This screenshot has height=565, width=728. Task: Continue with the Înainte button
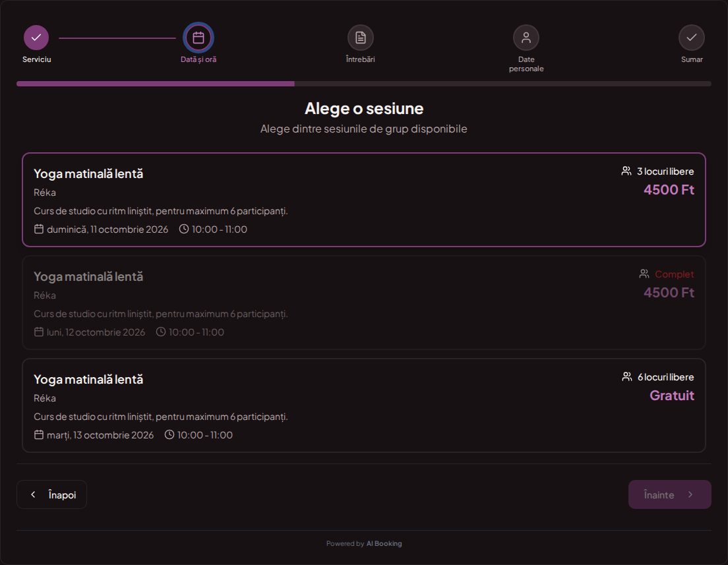[669, 494]
